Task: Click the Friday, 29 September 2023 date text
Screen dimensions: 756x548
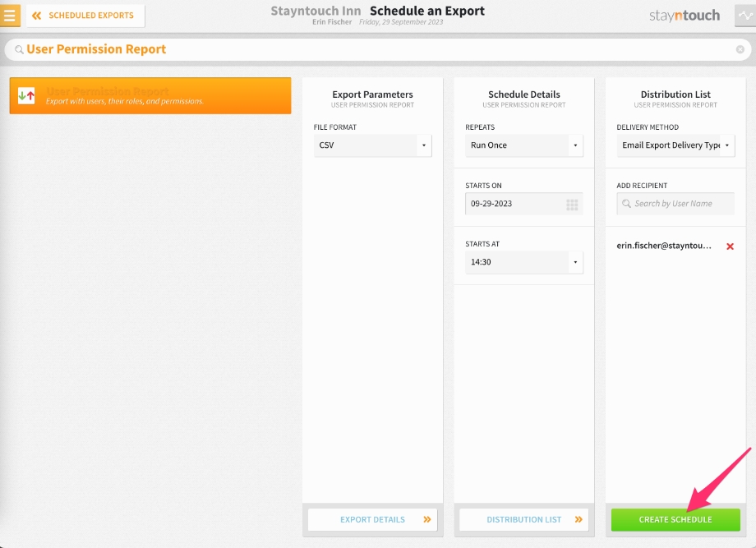Action: pyautogui.click(x=401, y=22)
